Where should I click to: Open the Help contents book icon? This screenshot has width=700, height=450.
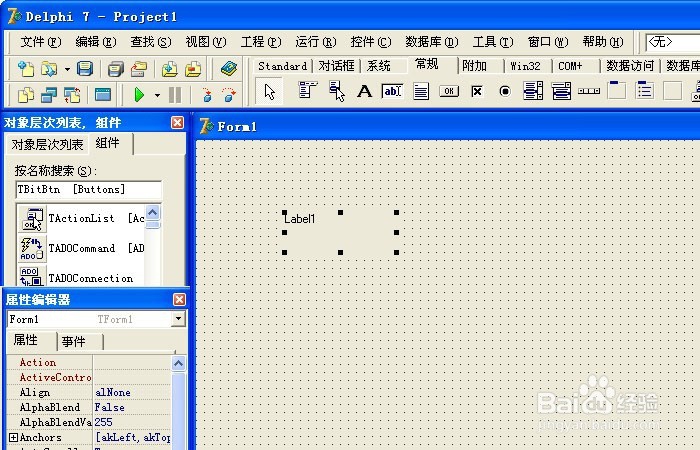[229, 69]
